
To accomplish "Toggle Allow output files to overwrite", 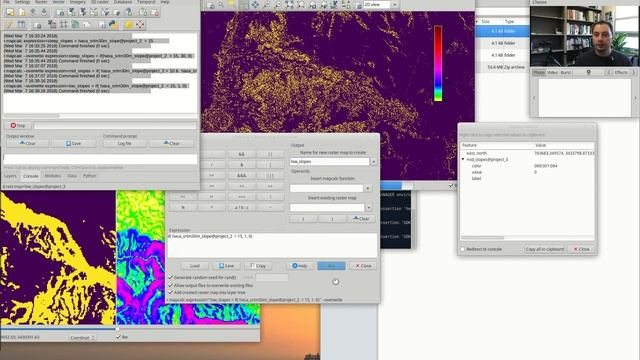I will [x=171, y=285].
